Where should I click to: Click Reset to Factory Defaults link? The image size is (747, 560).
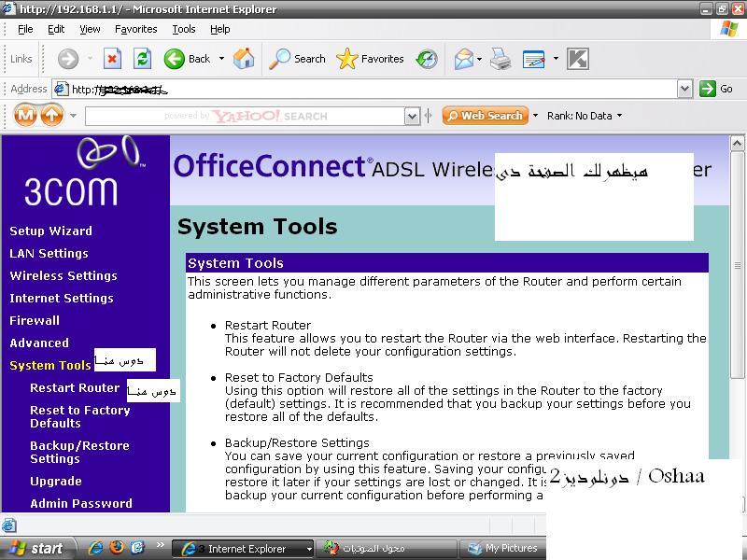point(80,416)
